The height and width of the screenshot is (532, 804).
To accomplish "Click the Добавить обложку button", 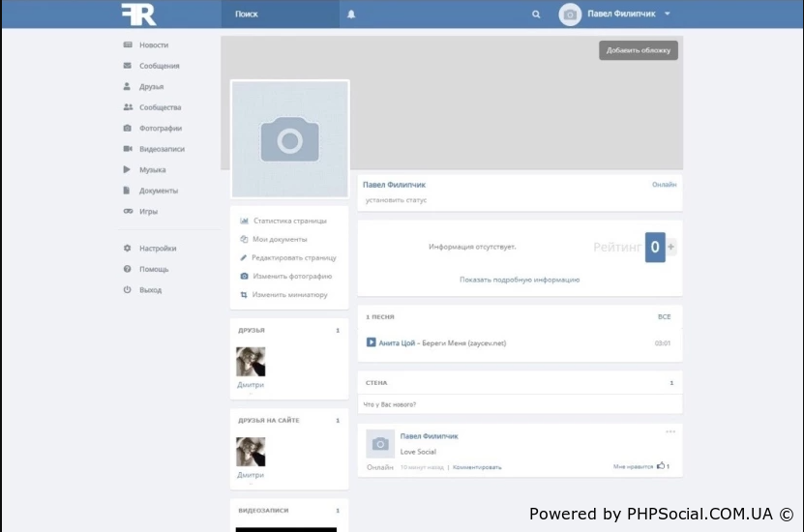I will coord(638,50).
